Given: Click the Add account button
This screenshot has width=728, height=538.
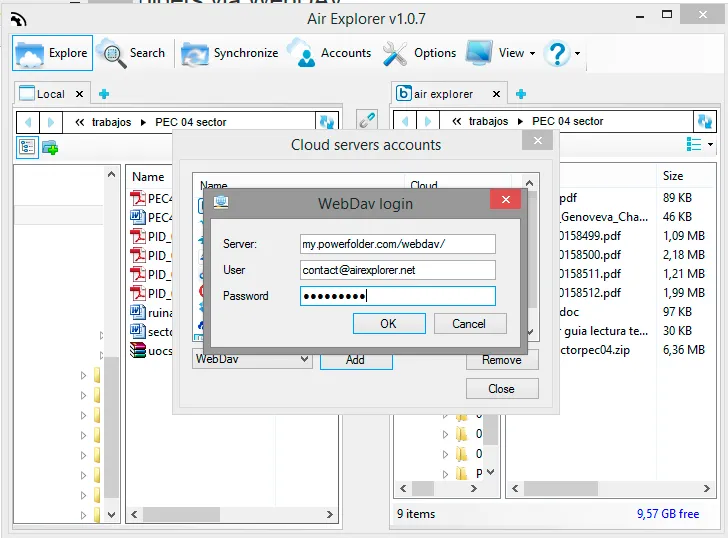Looking at the screenshot, I should [356, 360].
